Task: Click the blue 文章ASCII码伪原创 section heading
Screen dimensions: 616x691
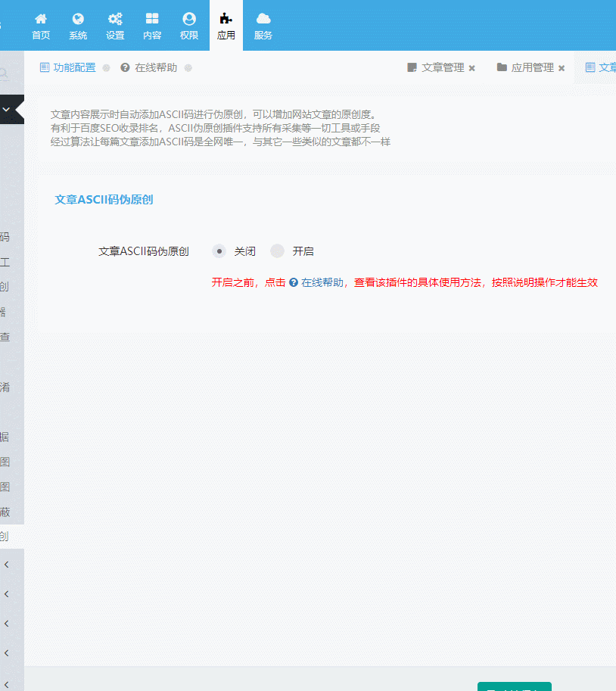Action: [104, 200]
